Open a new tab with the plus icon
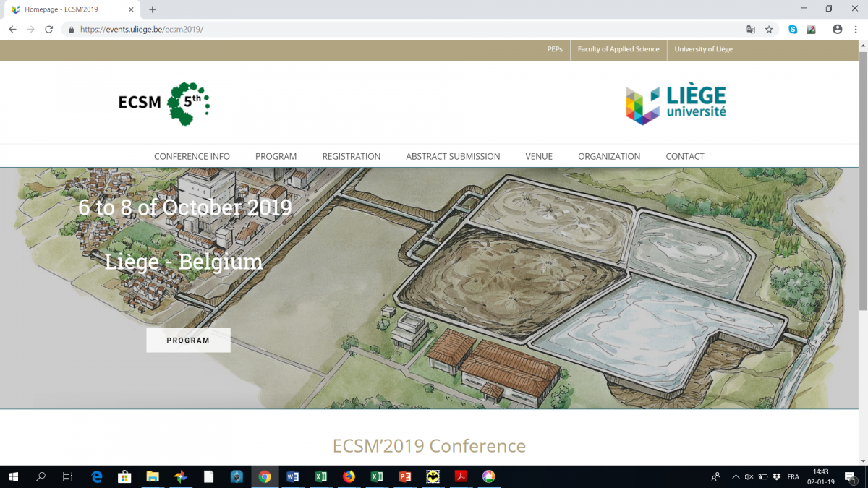The image size is (868, 488). tap(153, 9)
